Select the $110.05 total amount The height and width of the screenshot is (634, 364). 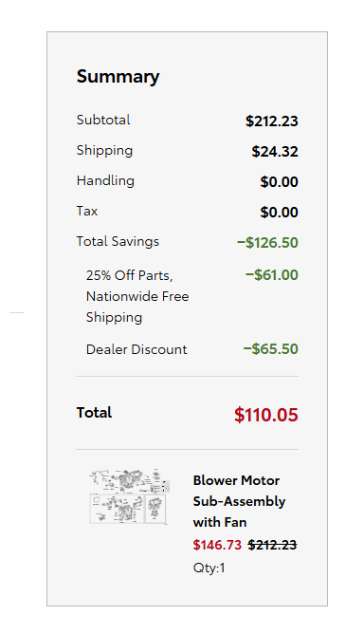266,415
